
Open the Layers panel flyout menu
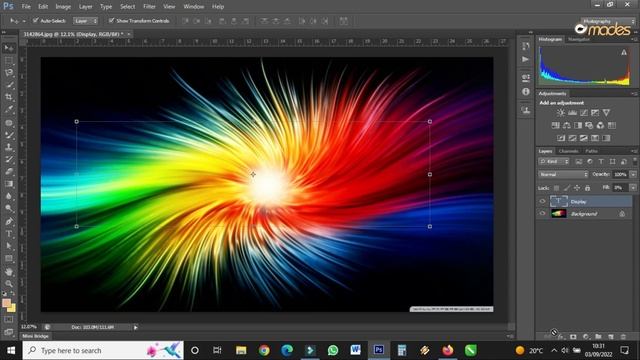click(634, 151)
